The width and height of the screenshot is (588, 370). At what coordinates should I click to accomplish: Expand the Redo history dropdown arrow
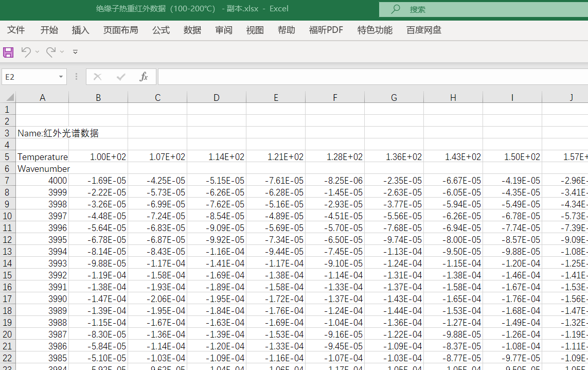[x=62, y=52]
